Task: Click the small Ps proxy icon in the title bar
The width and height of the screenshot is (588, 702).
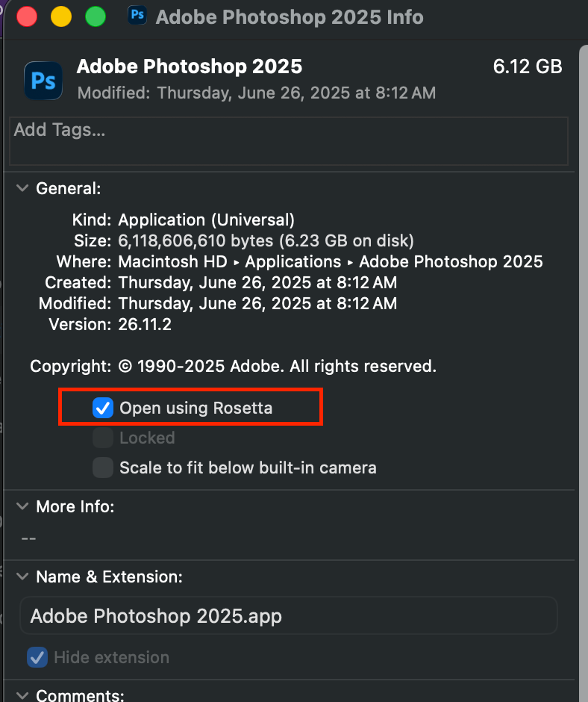Action: coord(137,16)
